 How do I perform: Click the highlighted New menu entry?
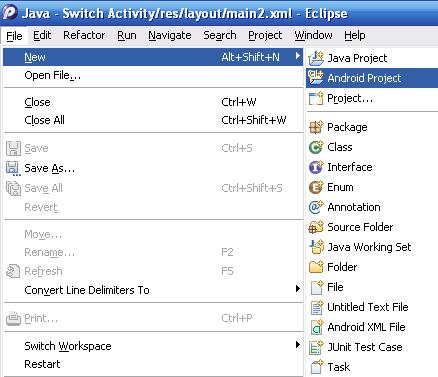153,57
